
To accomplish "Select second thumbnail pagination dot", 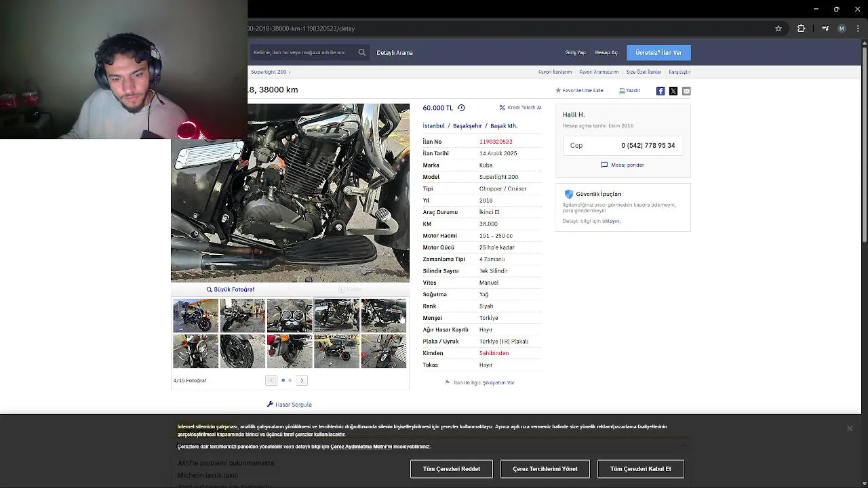I will click(290, 380).
